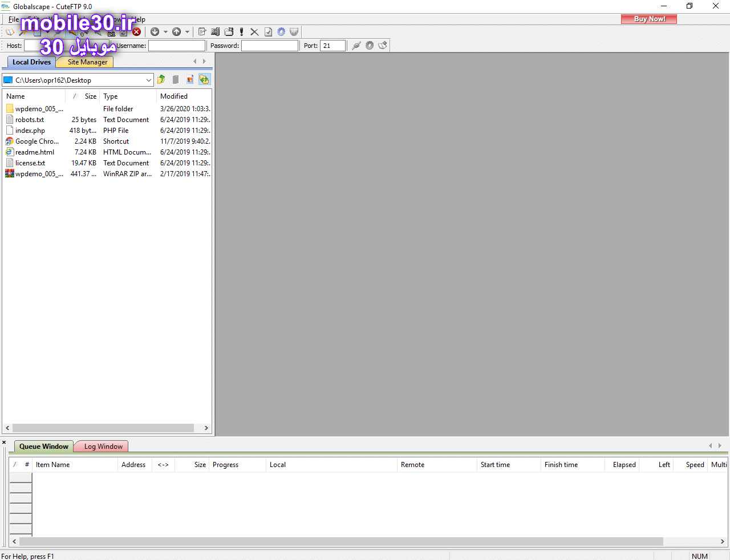Open the Upload button dropdown arrow
The height and width of the screenshot is (560, 730).
coord(187,32)
